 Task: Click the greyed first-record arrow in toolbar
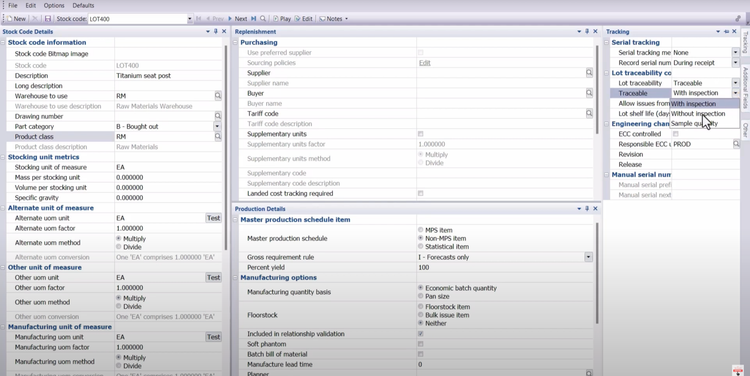[x=199, y=19]
